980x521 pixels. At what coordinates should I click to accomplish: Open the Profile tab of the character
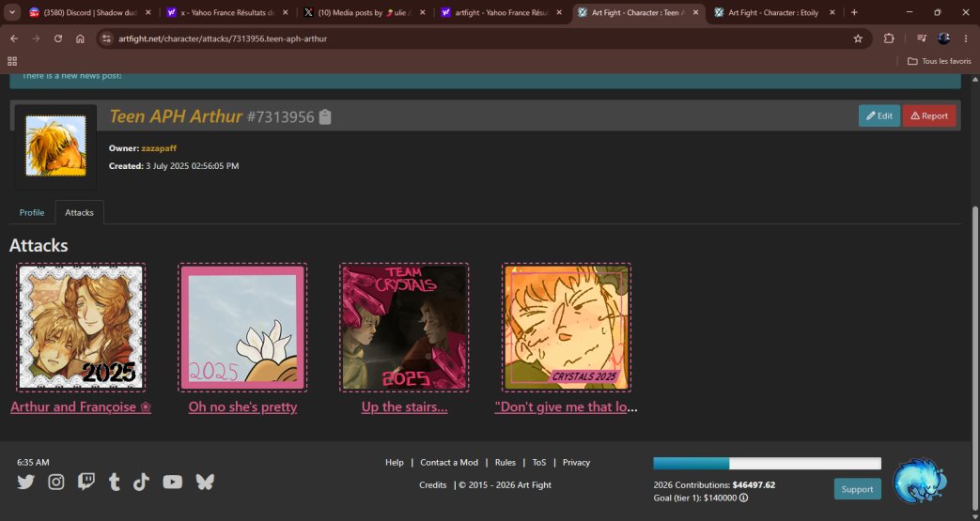coord(32,212)
